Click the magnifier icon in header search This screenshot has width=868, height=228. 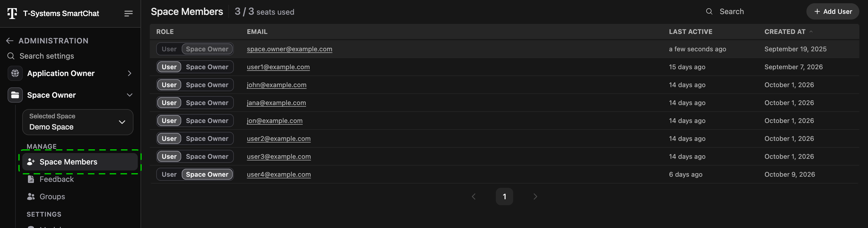click(x=709, y=11)
